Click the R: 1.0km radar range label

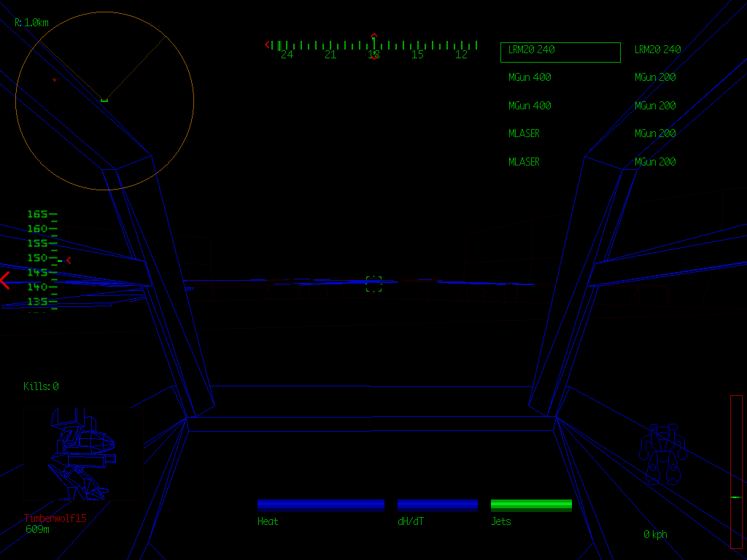[32, 23]
